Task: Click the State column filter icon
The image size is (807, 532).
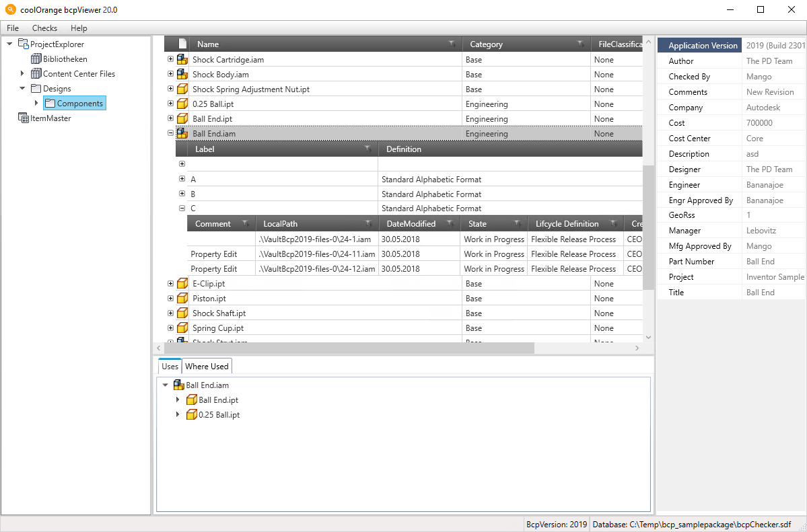Action: click(518, 224)
